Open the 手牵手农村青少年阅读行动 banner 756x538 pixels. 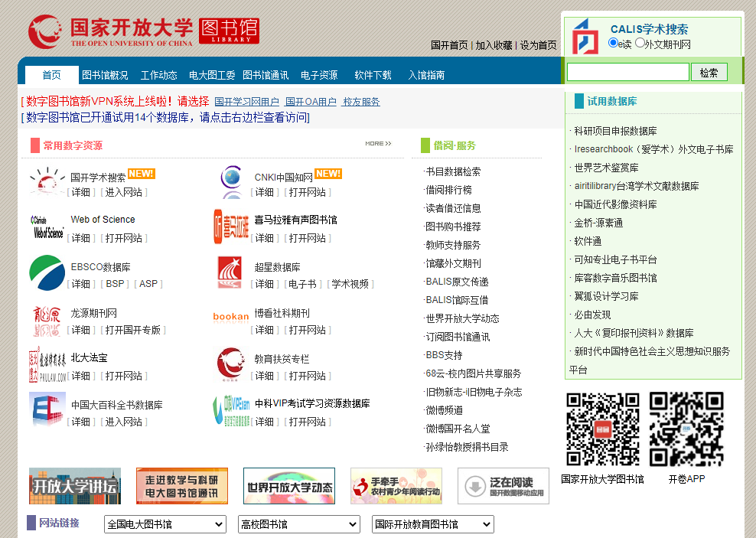click(396, 486)
